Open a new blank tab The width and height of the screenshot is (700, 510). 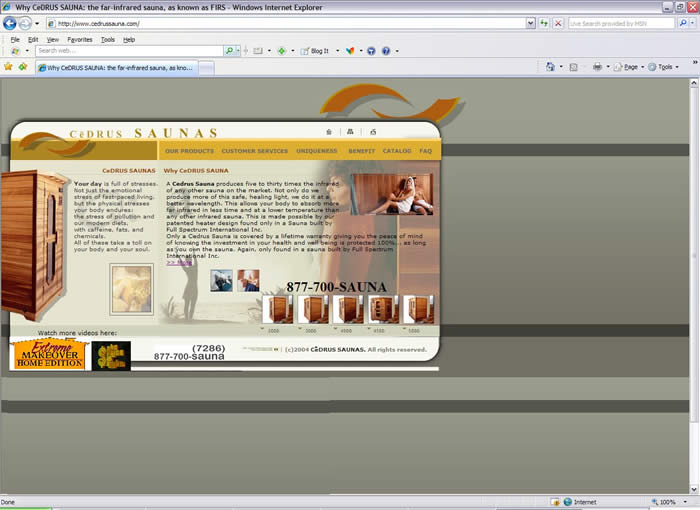point(206,68)
